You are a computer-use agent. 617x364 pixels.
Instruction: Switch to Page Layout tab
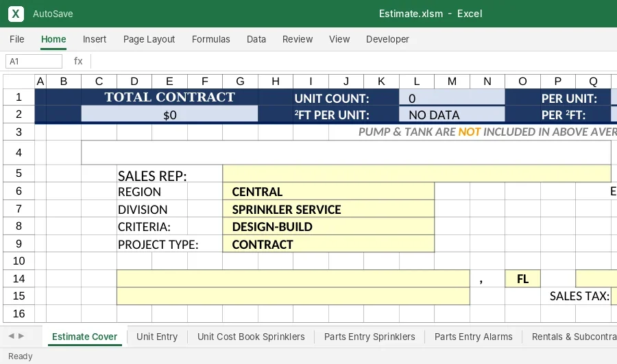[x=149, y=39]
